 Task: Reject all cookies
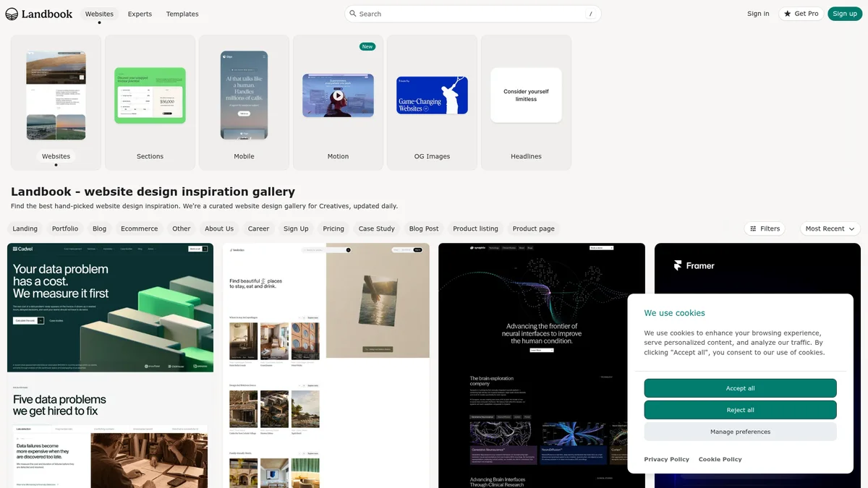740,410
